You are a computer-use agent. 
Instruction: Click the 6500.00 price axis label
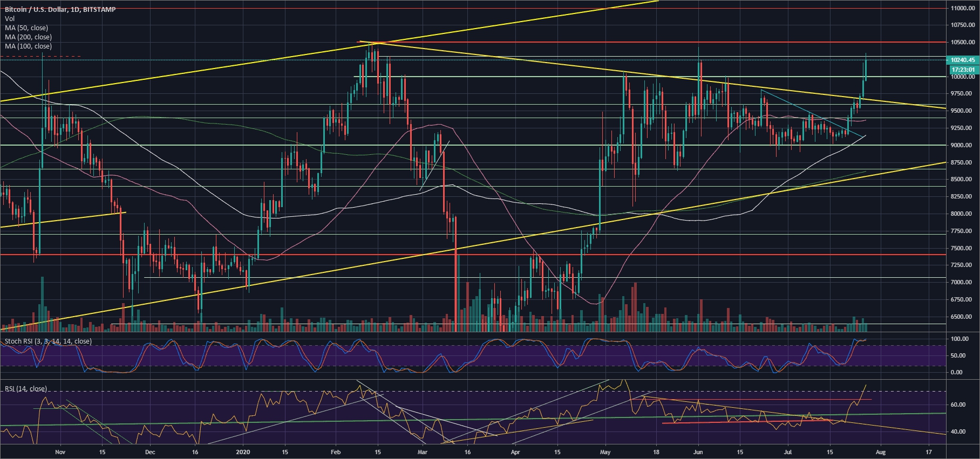963,317
